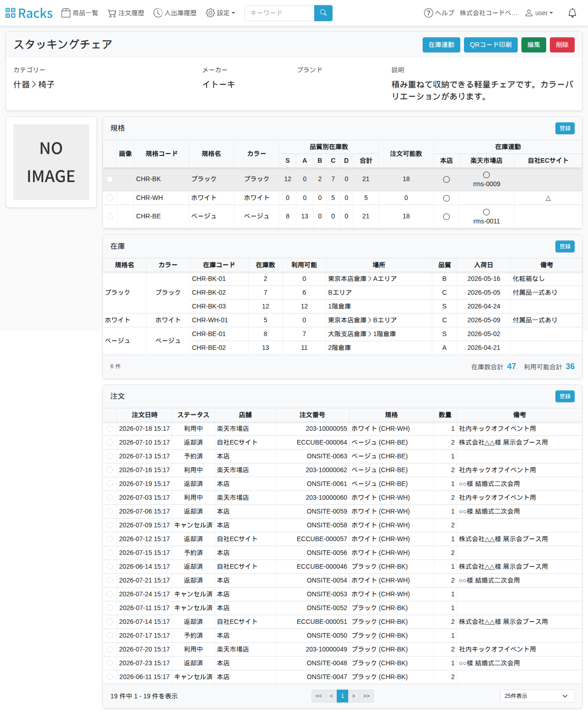Click the red 削除 button
588x714 pixels.
(x=562, y=45)
